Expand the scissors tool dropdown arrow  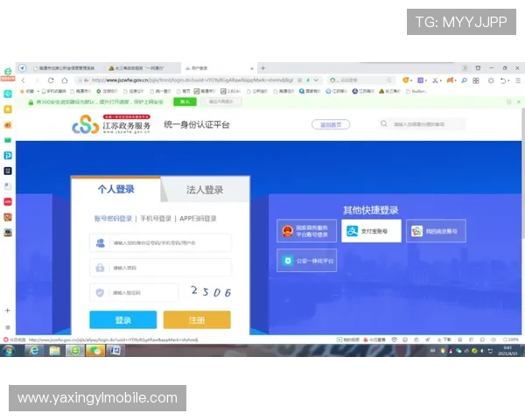441,80
